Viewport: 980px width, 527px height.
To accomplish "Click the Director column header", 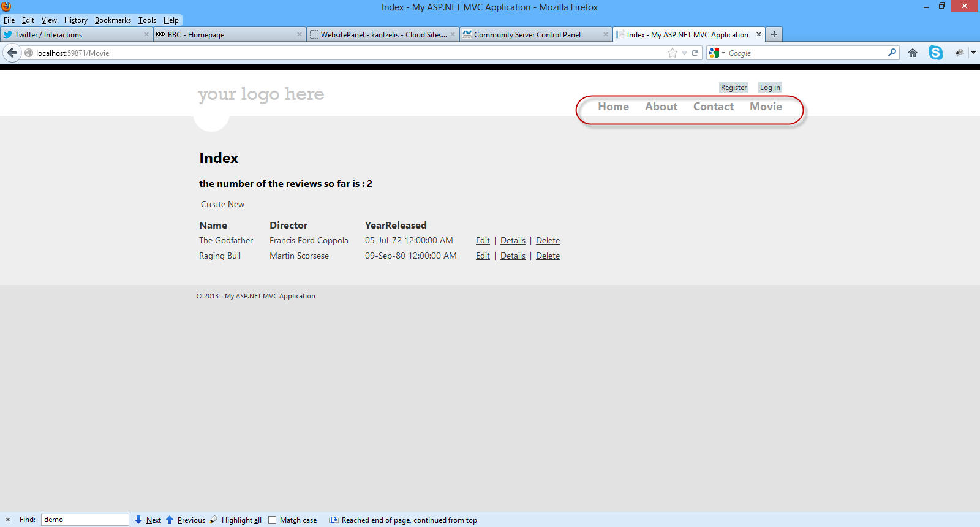I will click(288, 225).
